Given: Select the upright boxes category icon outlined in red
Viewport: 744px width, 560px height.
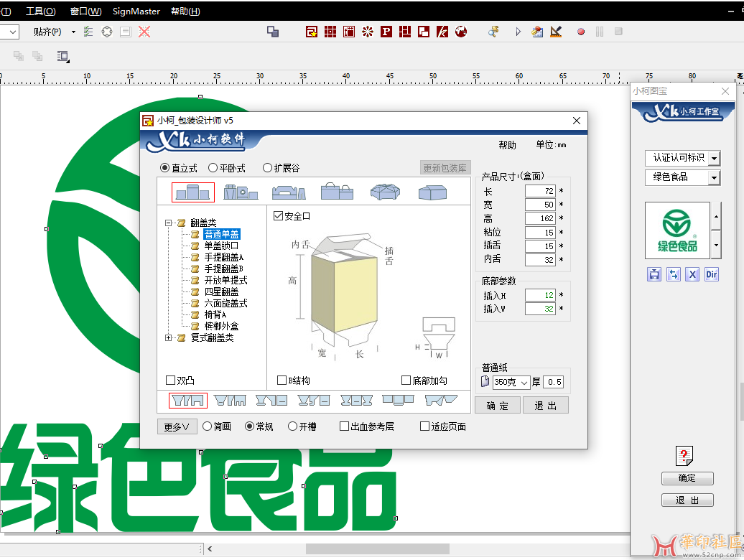Looking at the screenshot, I should coord(192,192).
